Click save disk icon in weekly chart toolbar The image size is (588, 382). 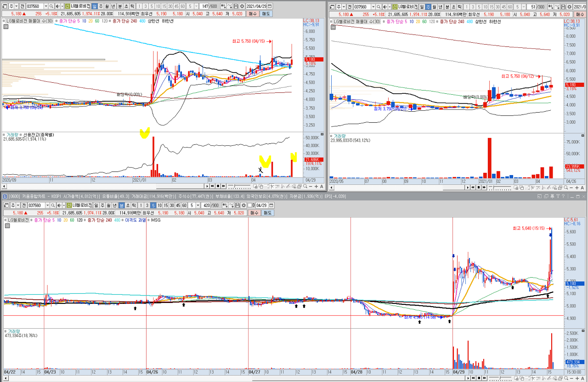[x=563, y=7]
